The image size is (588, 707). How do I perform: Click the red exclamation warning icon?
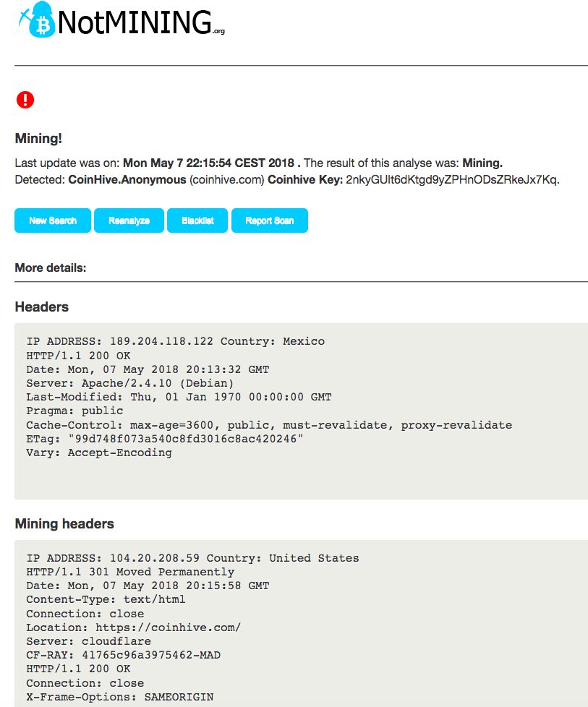25,100
